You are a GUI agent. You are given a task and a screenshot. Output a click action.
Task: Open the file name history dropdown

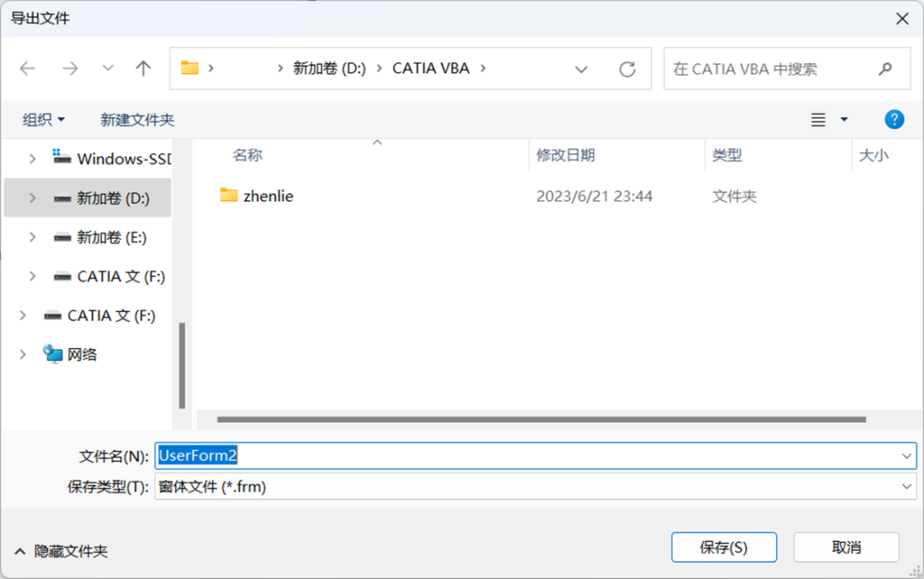(905, 455)
